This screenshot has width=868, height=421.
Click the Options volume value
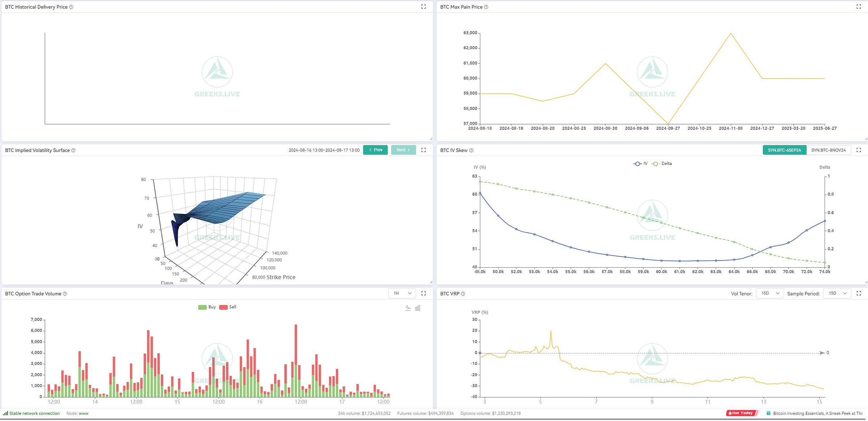[x=506, y=413]
